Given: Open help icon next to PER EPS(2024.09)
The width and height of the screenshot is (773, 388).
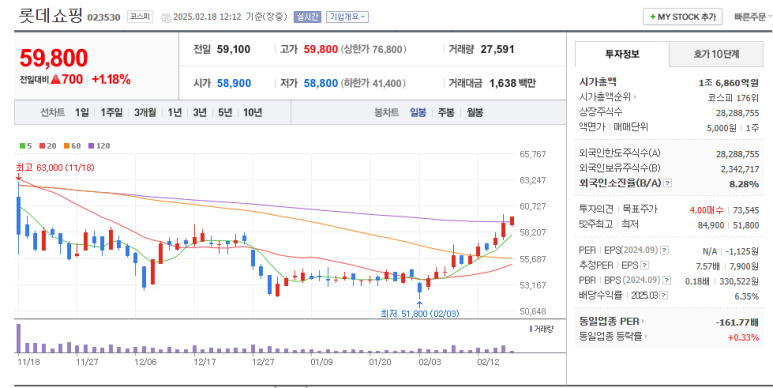Looking at the screenshot, I should click(665, 250).
